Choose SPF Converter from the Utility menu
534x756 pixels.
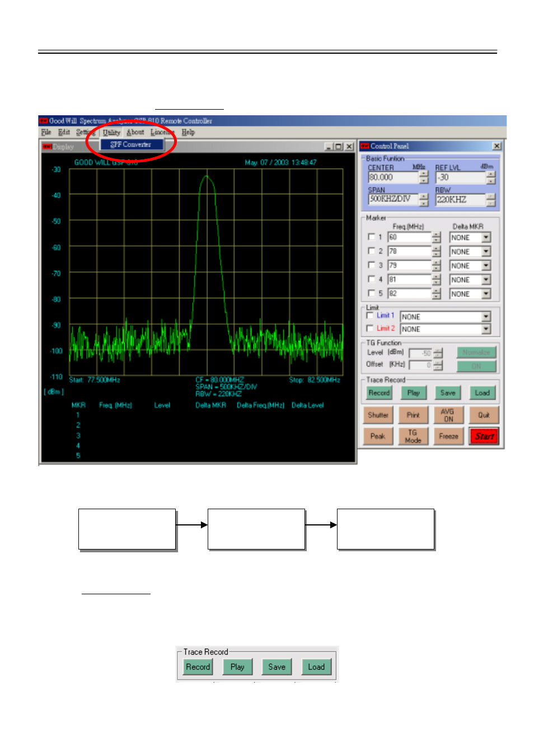131,144
